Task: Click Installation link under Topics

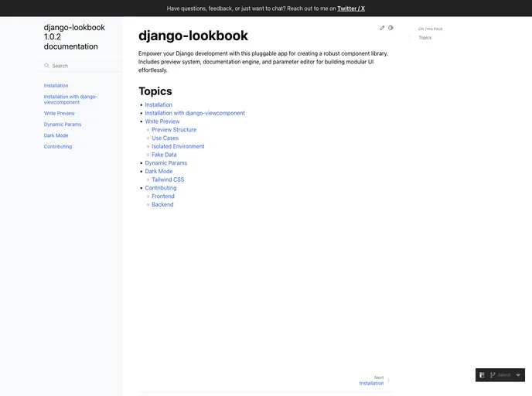Action: (159, 105)
